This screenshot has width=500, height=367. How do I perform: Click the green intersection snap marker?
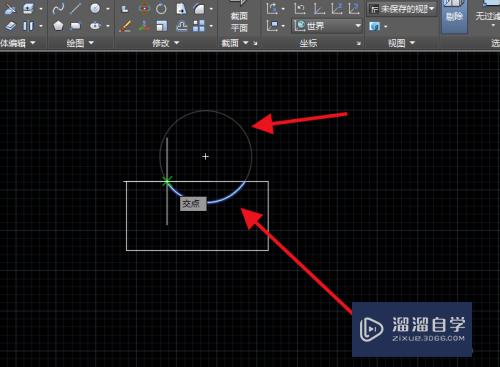click(x=167, y=182)
